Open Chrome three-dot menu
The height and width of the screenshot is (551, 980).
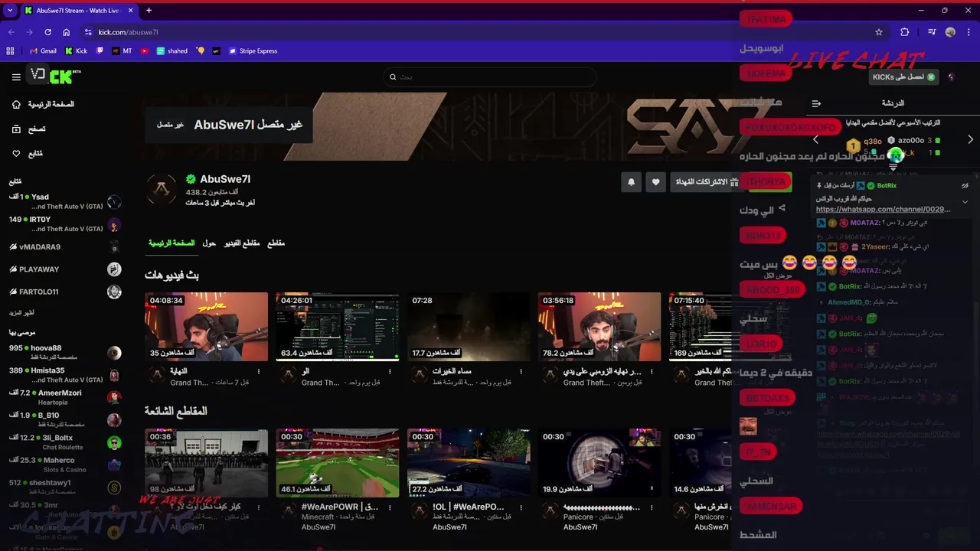pyautogui.click(x=969, y=32)
